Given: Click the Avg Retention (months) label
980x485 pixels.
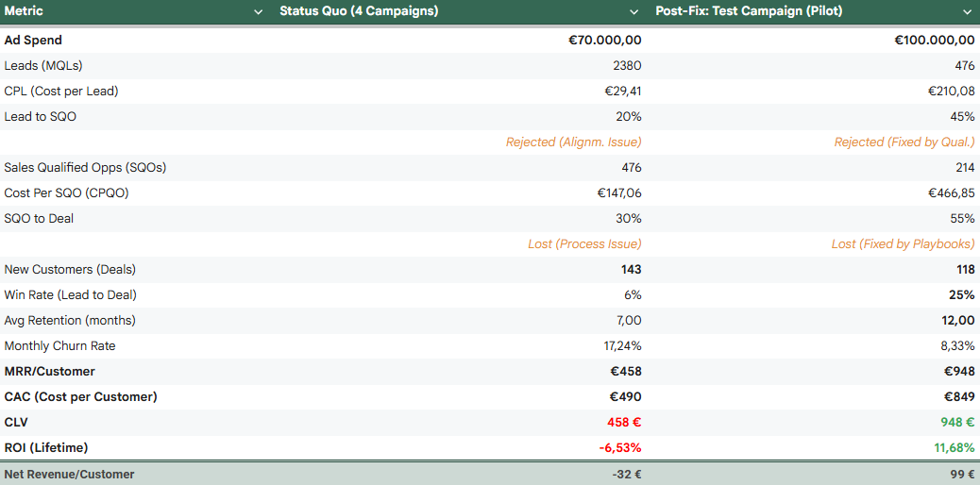Looking at the screenshot, I should 70,321.
